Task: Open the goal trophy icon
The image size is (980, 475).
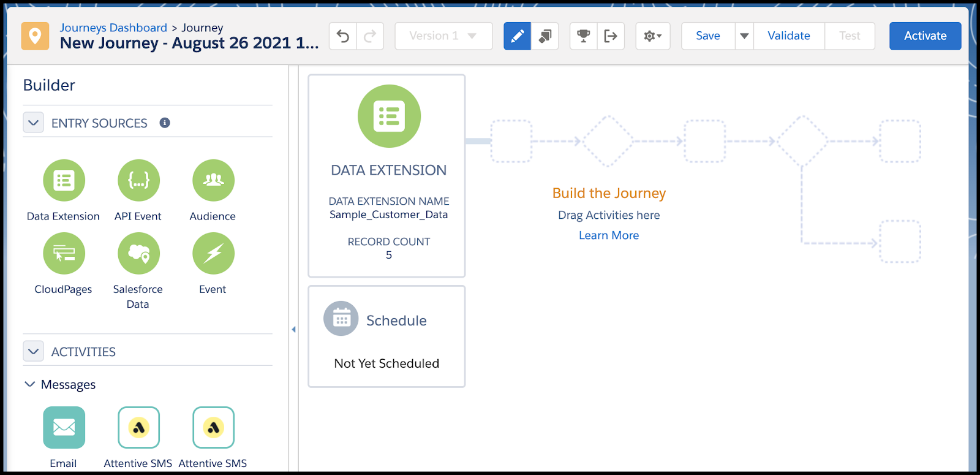Action: click(584, 36)
